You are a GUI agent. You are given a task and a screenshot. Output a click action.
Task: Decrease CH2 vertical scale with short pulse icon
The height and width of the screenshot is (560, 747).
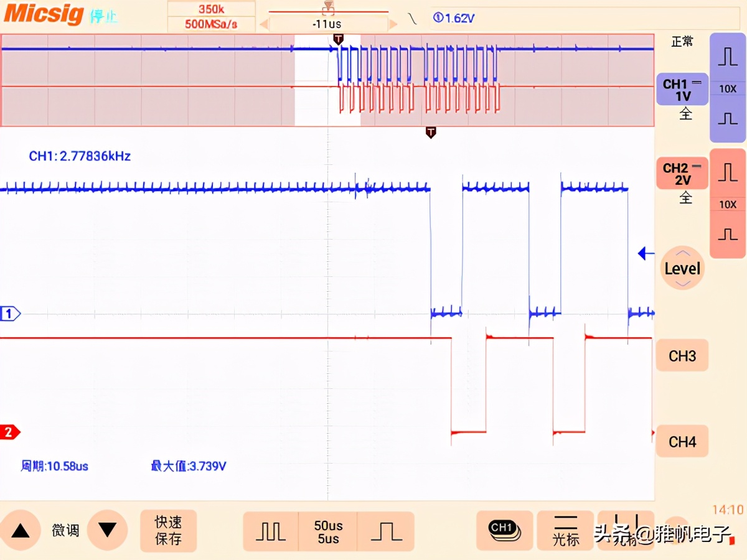[727, 234]
